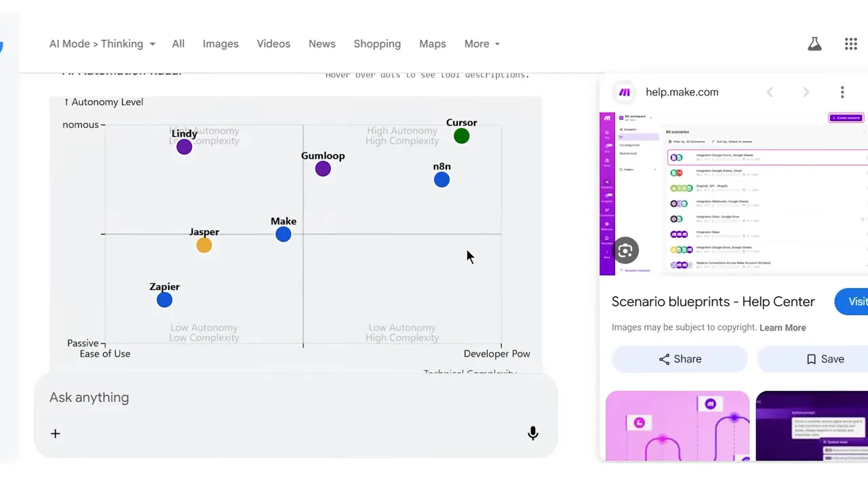The width and height of the screenshot is (868, 488).
Task: Click the microphone voice input icon
Action: (533, 433)
